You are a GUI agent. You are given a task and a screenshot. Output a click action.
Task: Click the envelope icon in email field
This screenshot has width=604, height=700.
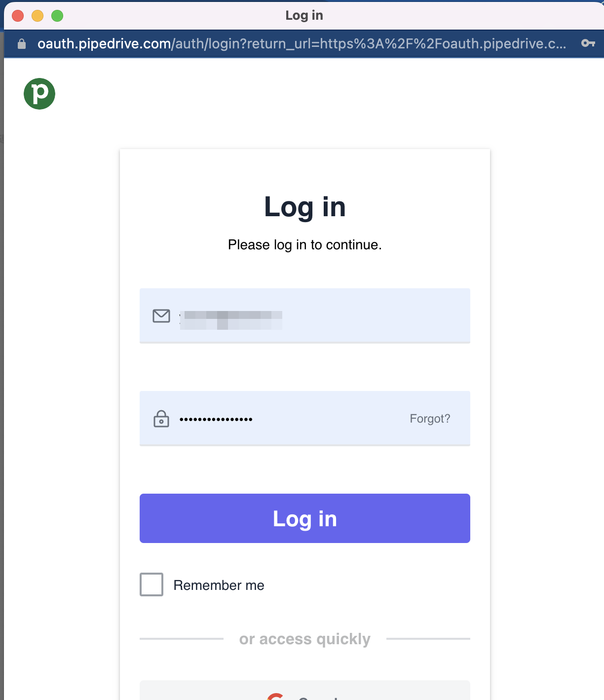[161, 316]
